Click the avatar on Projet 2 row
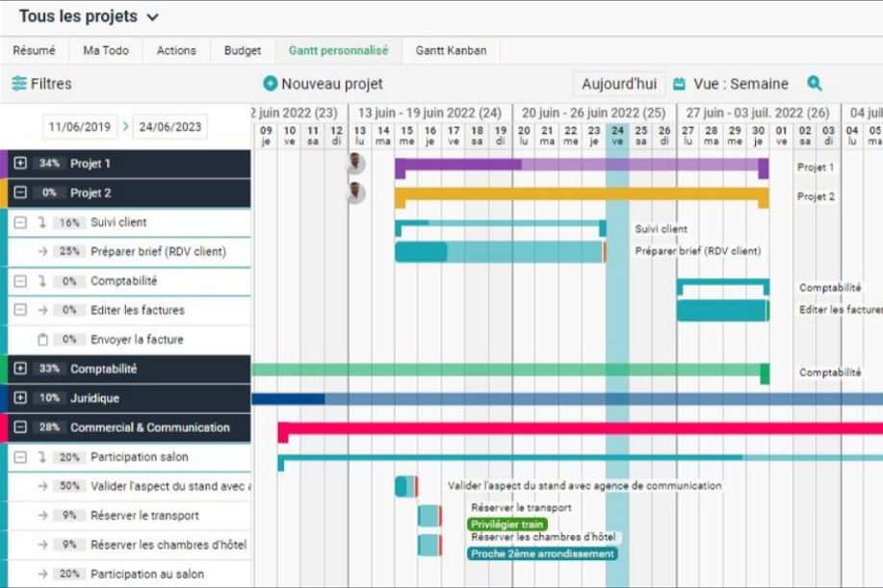Image resolution: width=883 pixels, height=588 pixels. [x=356, y=193]
